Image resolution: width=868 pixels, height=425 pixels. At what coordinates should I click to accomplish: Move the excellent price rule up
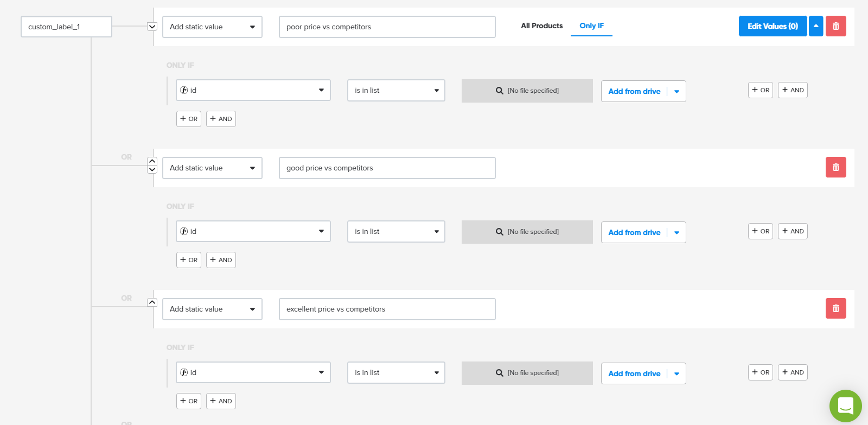tap(152, 302)
